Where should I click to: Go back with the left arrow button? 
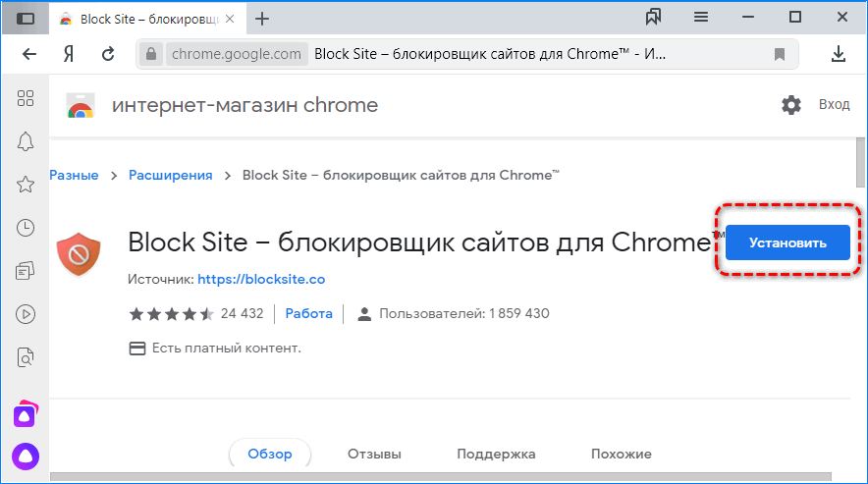29,54
